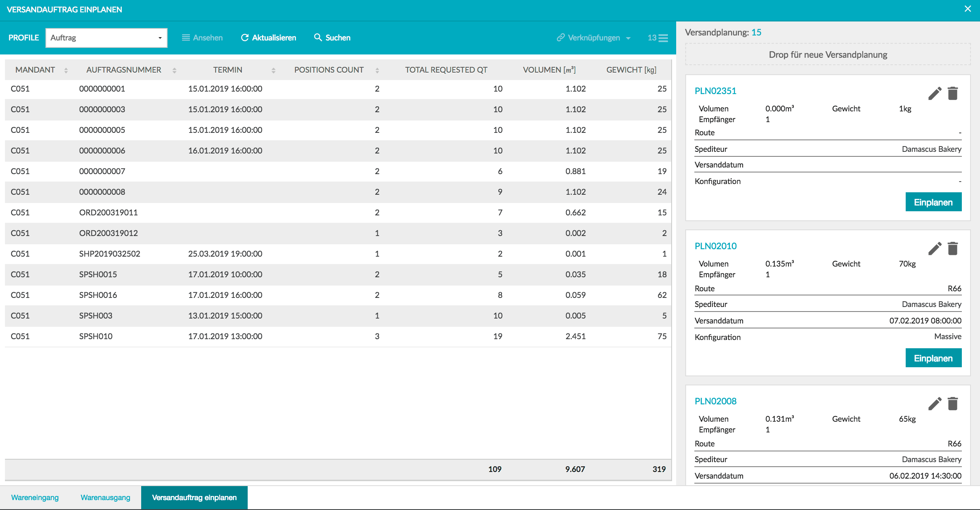Select order row SPSH0015

click(x=338, y=274)
